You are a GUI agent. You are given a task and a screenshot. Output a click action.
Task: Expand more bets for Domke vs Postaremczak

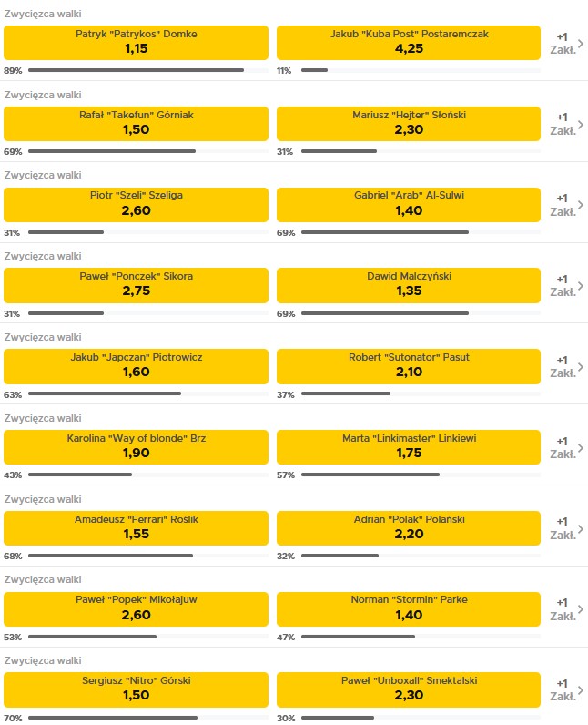[x=567, y=43]
